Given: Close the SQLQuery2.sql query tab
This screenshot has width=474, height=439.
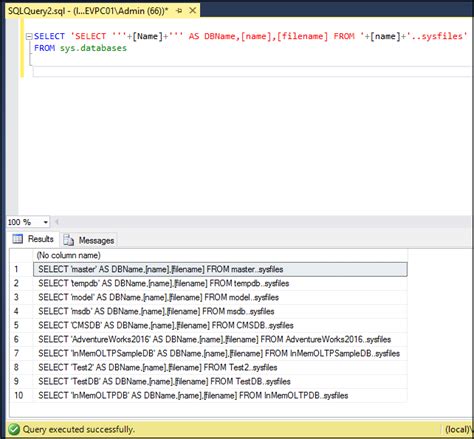Looking at the screenshot, I should [x=193, y=11].
